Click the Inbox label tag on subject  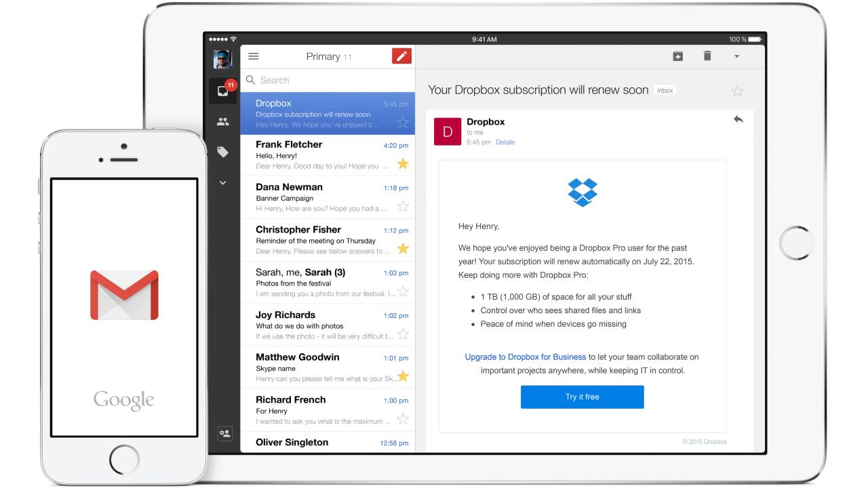click(x=665, y=90)
